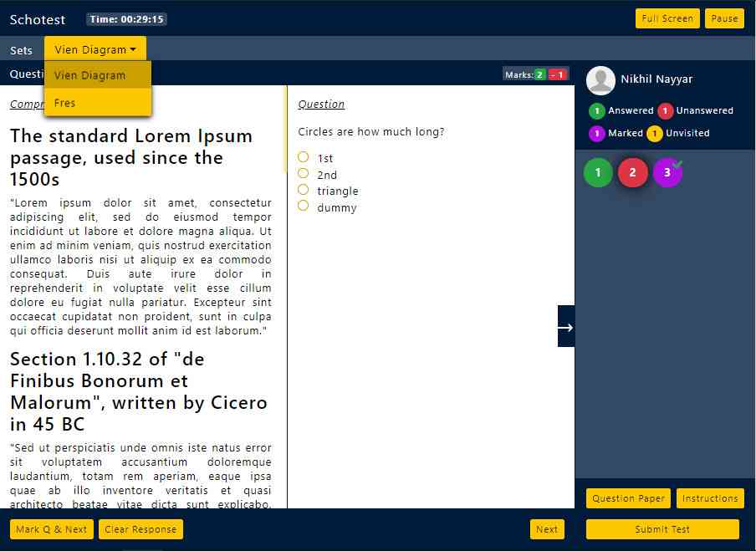Pause the test timer
This screenshot has height=551, width=756.
724,18
